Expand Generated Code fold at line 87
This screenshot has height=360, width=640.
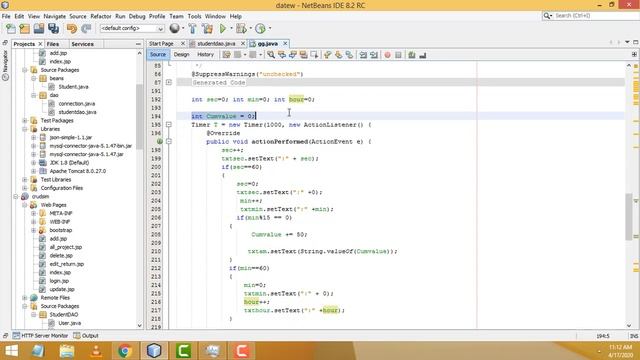[x=169, y=82]
